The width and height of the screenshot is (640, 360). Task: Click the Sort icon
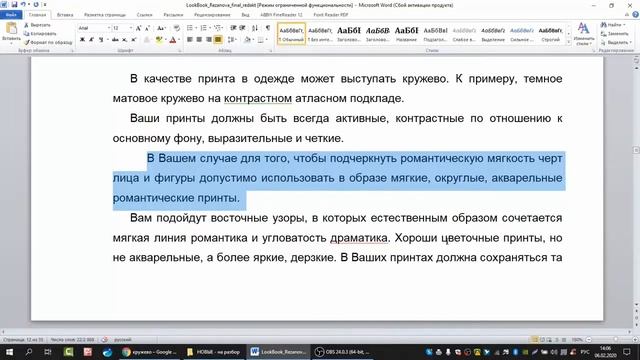pyautogui.click(x=255, y=28)
